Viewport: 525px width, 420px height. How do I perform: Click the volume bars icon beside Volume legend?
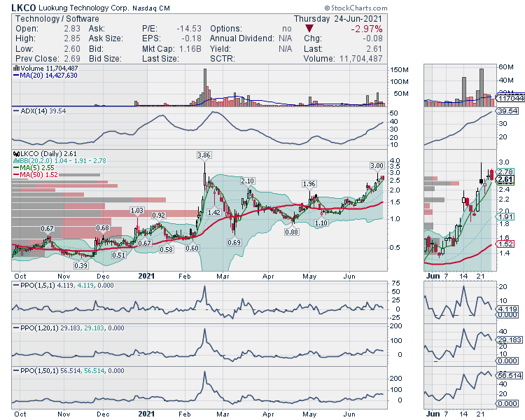16,68
